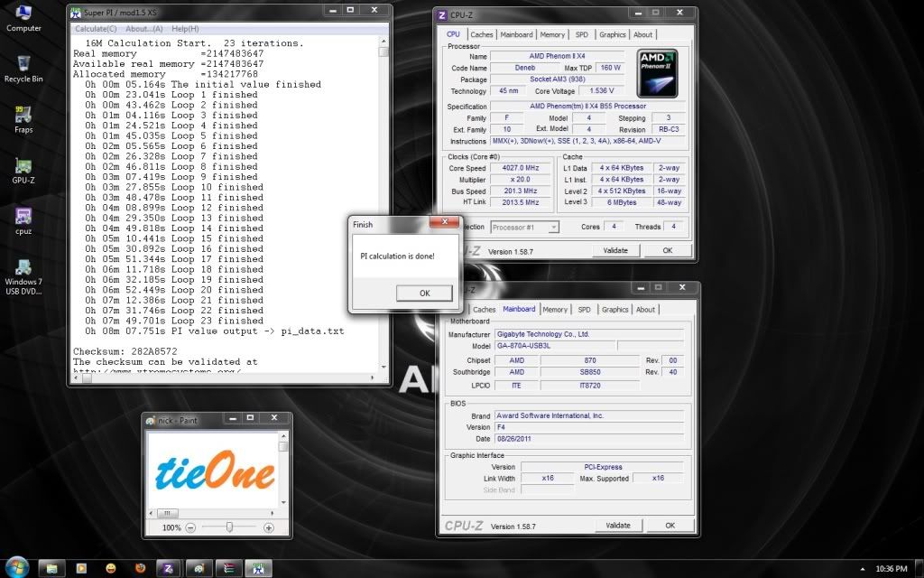This screenshot has height=578, width=924.
Task: Click Super PI horizontal scrollbar right arrow
Action: click(x=372, y=378)
